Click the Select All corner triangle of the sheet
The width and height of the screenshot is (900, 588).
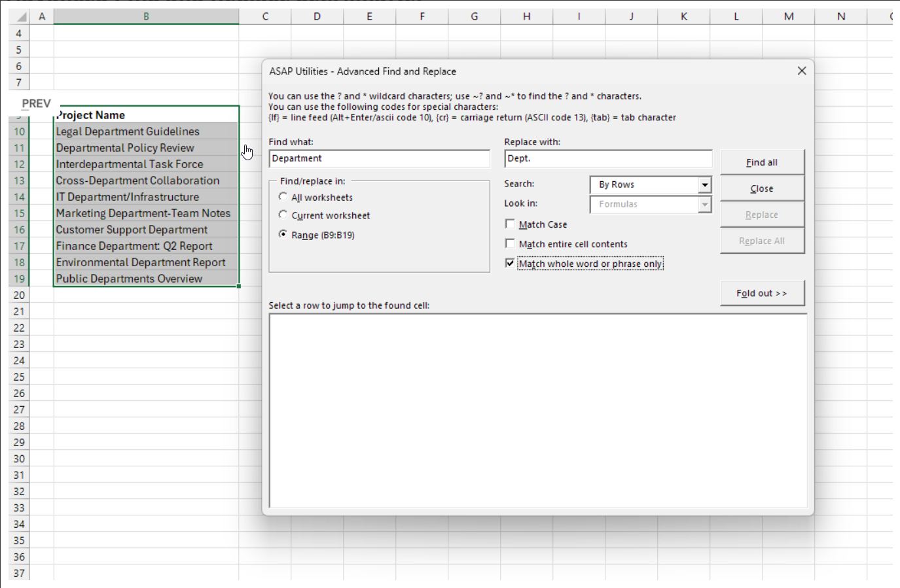click(x=21, y=17)
